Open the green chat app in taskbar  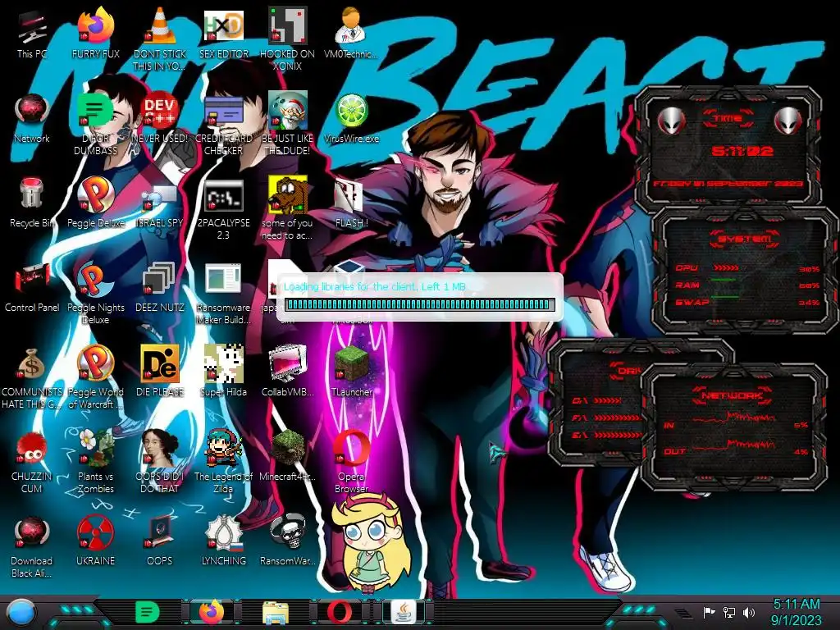click(148, 612)
